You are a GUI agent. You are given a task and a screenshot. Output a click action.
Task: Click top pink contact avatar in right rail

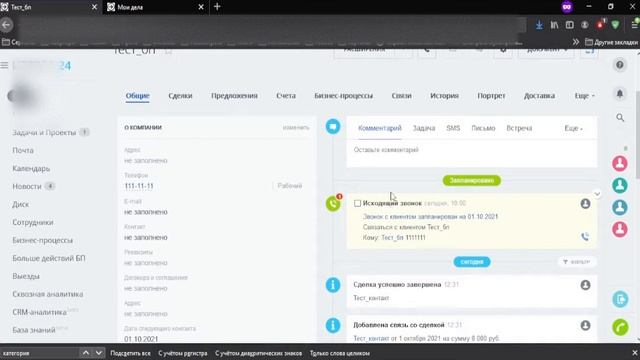click(620, 163)
